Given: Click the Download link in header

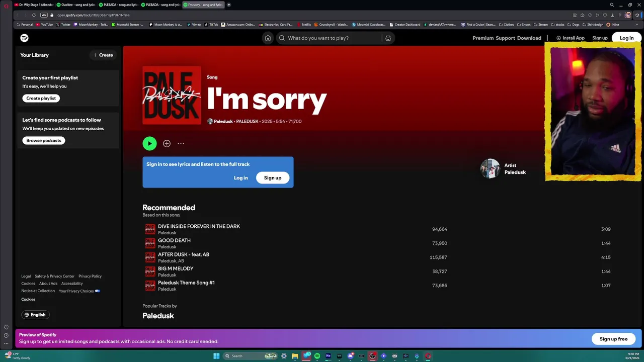Looking at the screenshot, I should tap(529, 38).
